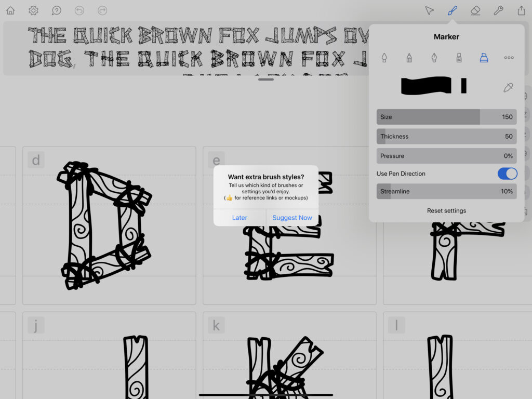Tap Later in the brush styles dialog
532x399 pixels.
pyautogui.click(x=240, y=218)
